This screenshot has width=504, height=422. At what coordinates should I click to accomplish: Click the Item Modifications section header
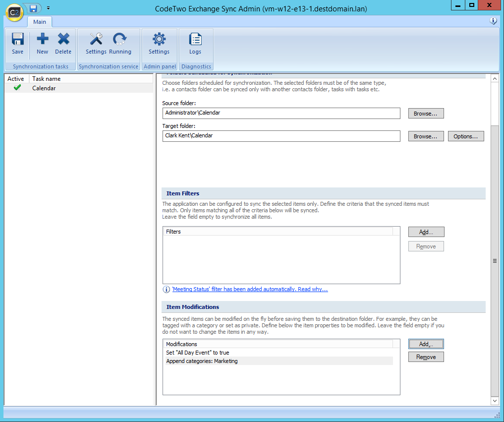[323, 307]
